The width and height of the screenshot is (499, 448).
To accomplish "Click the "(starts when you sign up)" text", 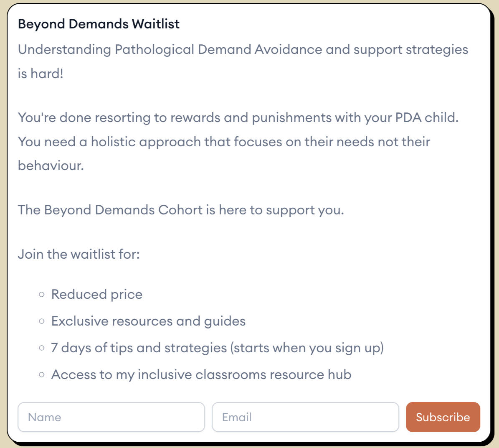I will tap(308, 348).
